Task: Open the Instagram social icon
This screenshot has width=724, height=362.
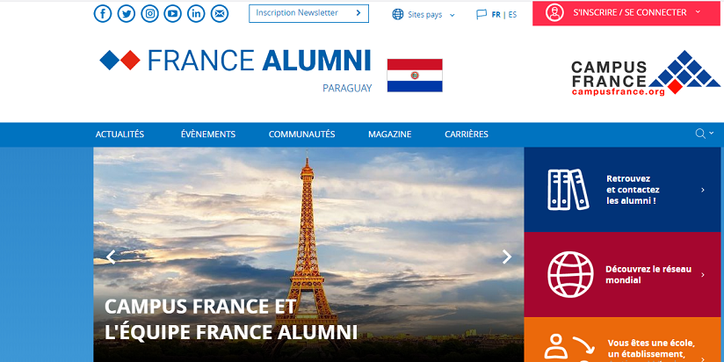Action: tap(150, 14)
